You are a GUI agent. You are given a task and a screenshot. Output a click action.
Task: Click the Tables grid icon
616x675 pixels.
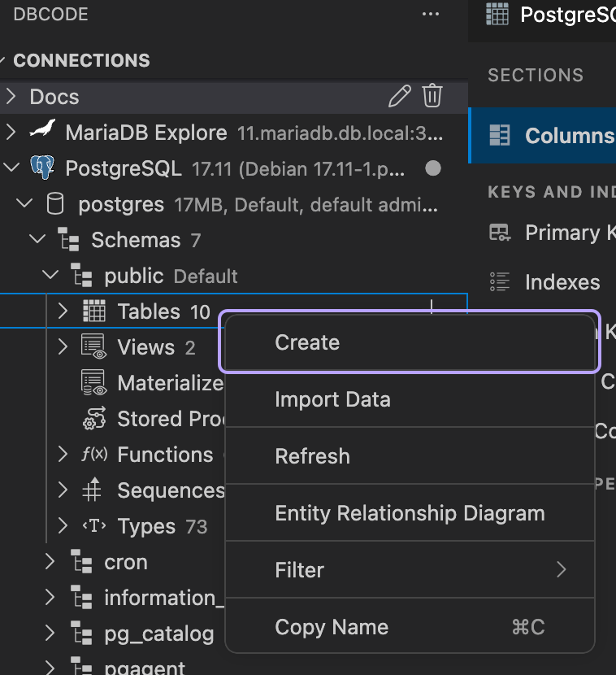tap(93, 311)
